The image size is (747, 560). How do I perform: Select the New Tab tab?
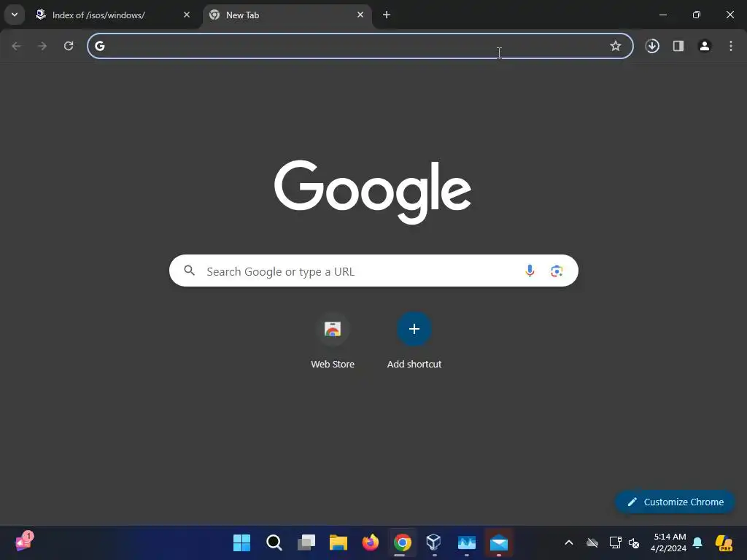click(x=287, y=15)
